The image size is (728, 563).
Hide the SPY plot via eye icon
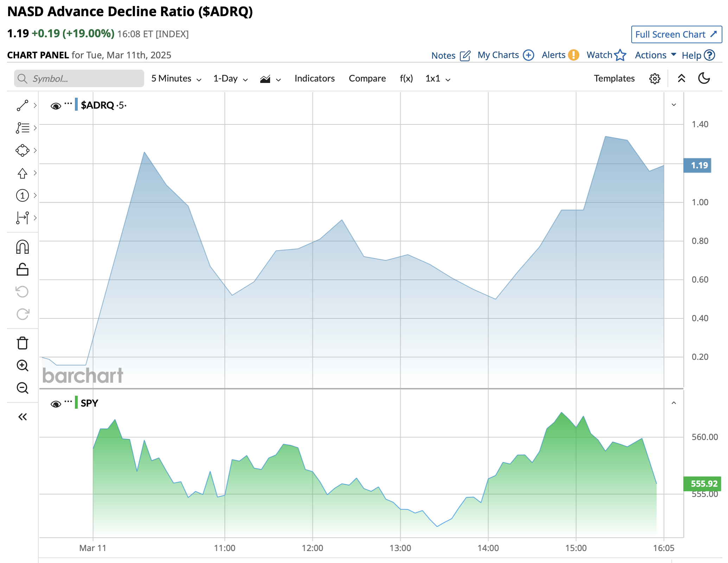coord(56,404)
